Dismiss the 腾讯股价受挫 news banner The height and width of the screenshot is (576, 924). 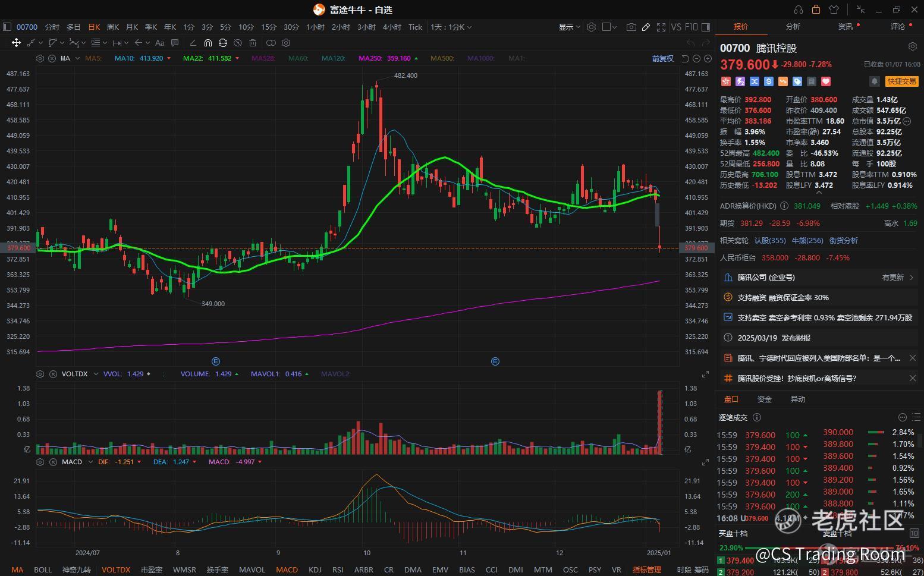(913, 378)
